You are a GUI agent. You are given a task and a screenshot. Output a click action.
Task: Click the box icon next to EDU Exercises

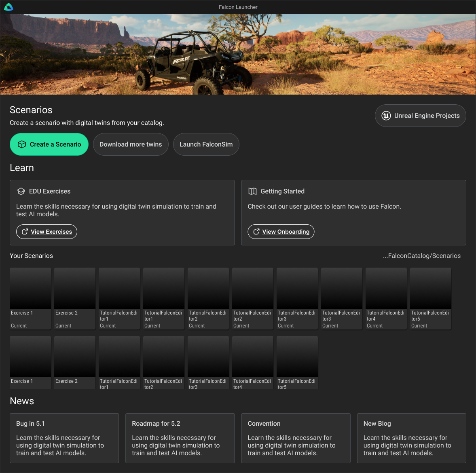point(21,191)
